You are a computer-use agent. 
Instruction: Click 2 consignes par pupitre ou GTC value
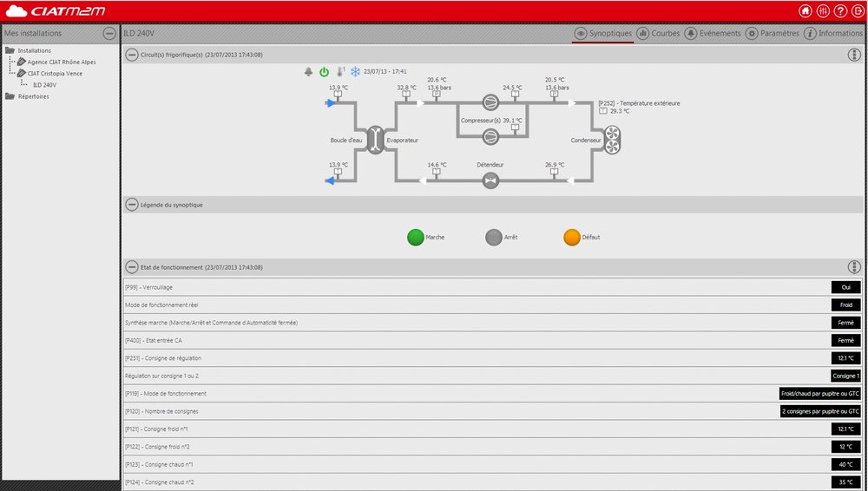pos(820,411)
